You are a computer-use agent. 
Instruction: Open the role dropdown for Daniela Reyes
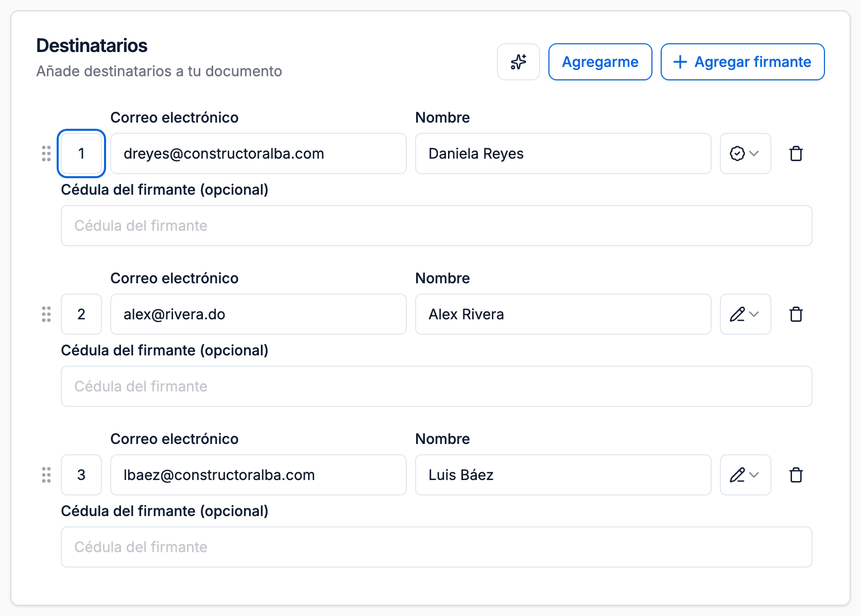pos(745,153)
